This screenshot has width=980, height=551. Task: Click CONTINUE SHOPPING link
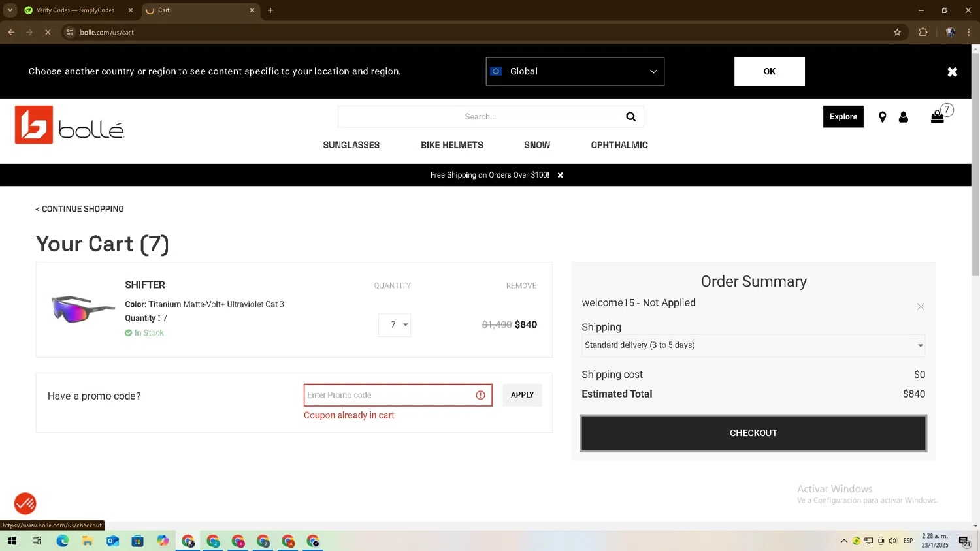(80, 209)
